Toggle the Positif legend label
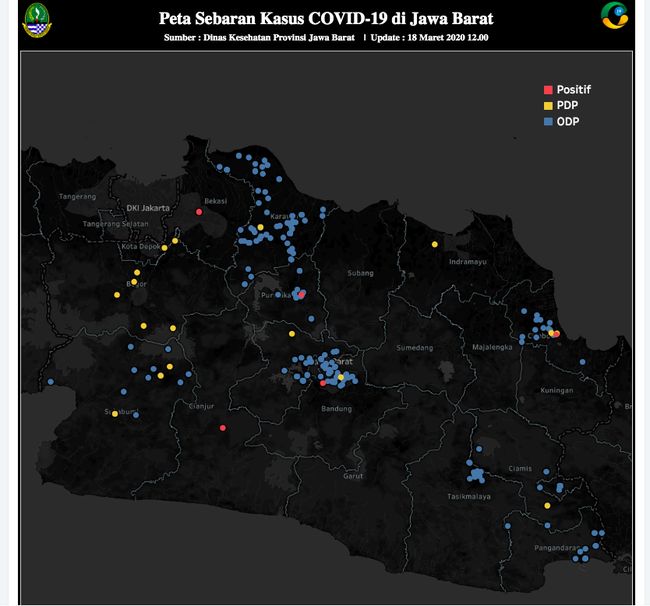The width and height of the screenshot is (650, 606). 574,89
